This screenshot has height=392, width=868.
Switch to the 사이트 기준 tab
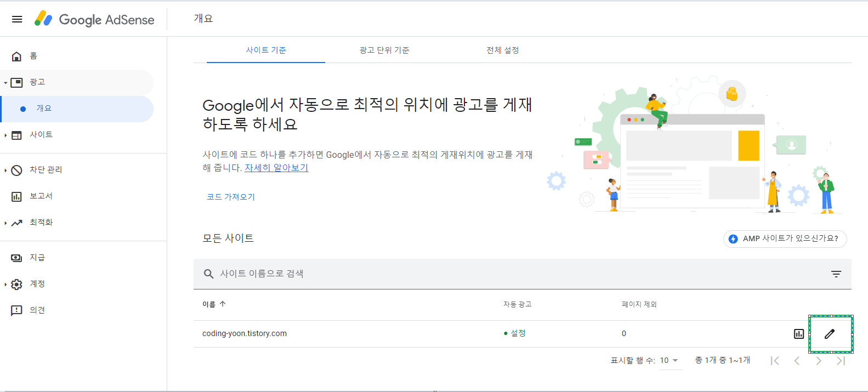266,50
